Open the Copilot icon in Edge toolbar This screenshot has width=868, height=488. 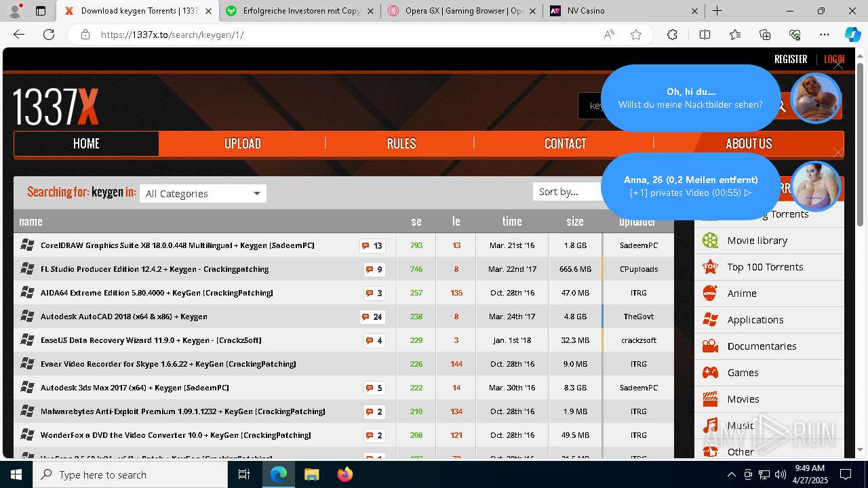click(x=852, y=35)
